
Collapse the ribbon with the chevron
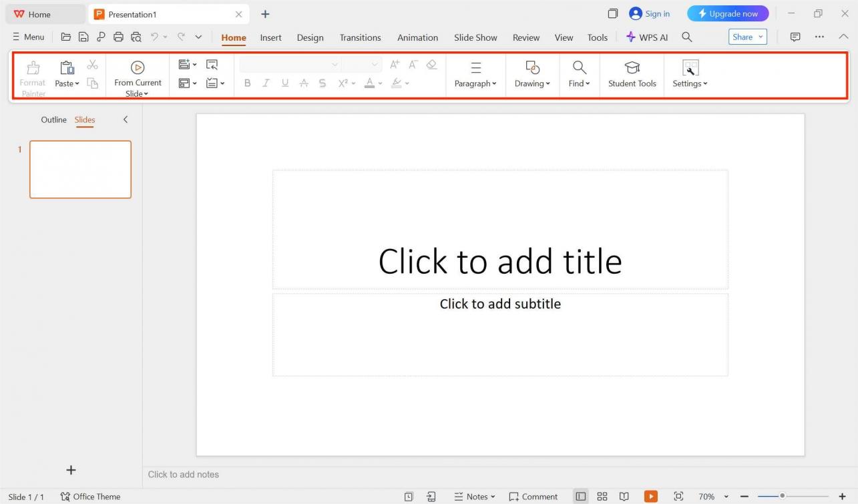pyautogui.click(x=843, y=37)
